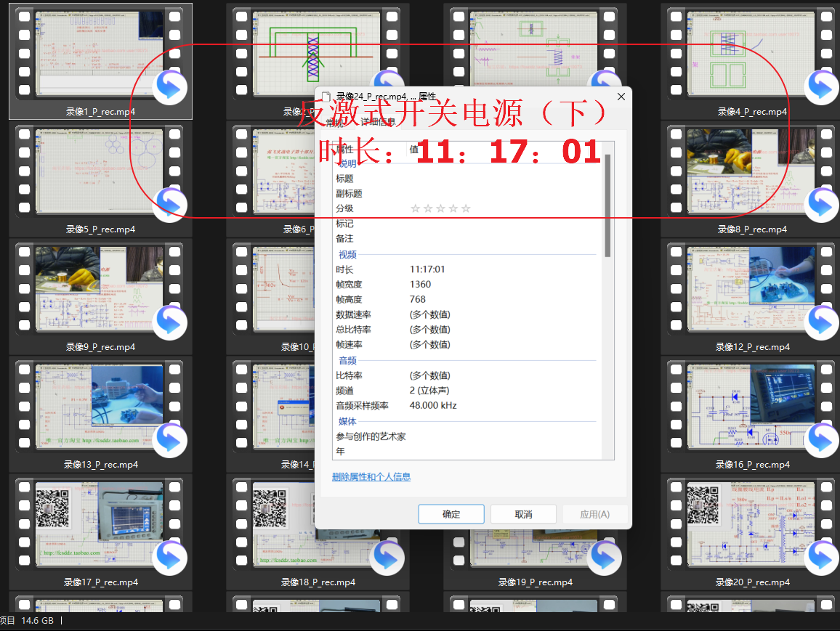Select the file name 录像19_P_rec.mp4
Image resolution: width=840 pixels, height=631 pixels.
536,582
